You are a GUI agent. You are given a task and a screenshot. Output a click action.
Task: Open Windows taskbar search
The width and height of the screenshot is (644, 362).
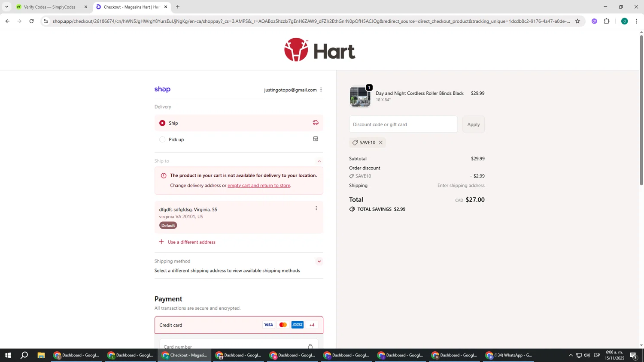(x=24, y=355)
